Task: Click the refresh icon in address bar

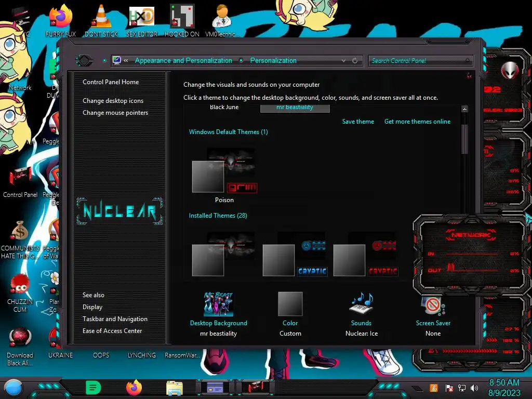Action: (355, 60)
